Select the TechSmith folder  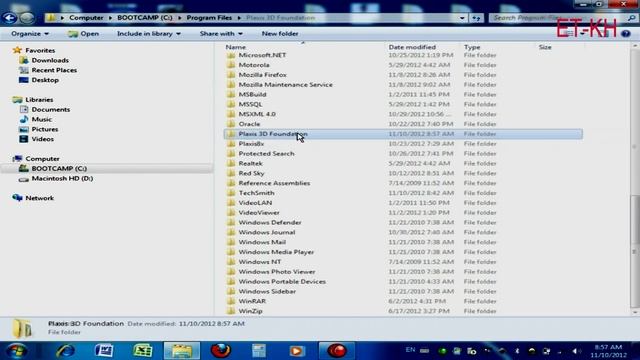256,193
